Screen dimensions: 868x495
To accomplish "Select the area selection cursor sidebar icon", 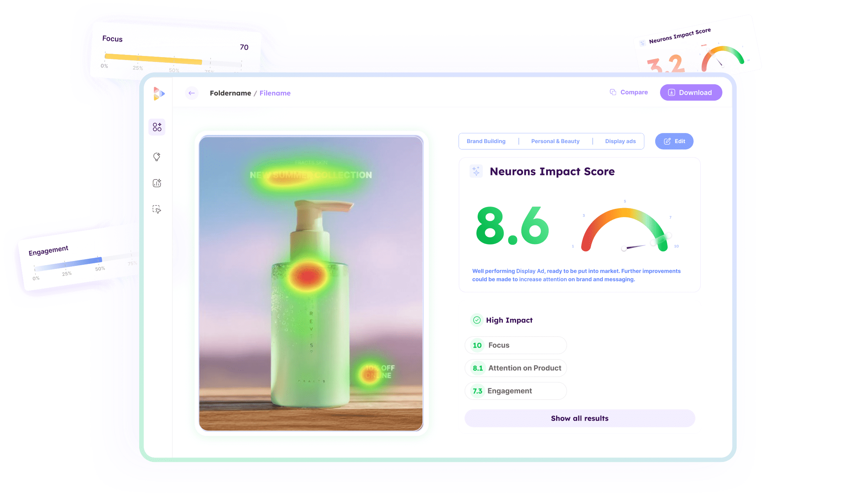I will 157,210.
